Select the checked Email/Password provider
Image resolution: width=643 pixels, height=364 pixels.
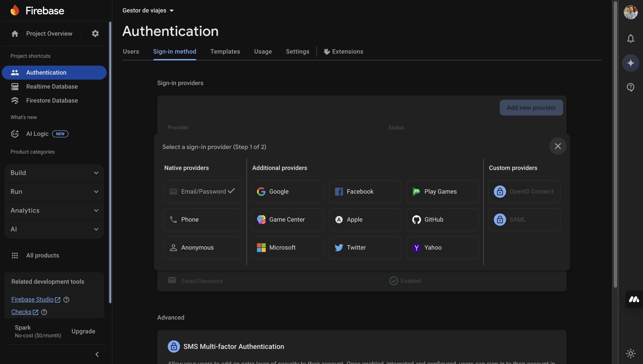202,191
